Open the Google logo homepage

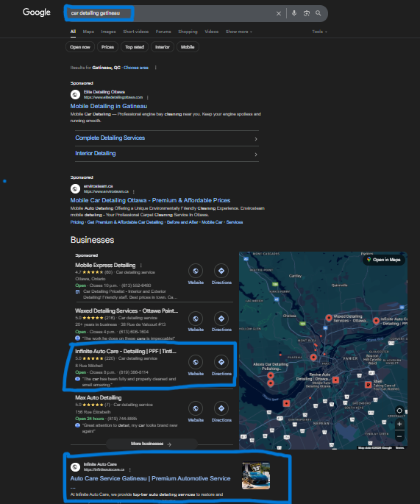[x=36, y=13]
